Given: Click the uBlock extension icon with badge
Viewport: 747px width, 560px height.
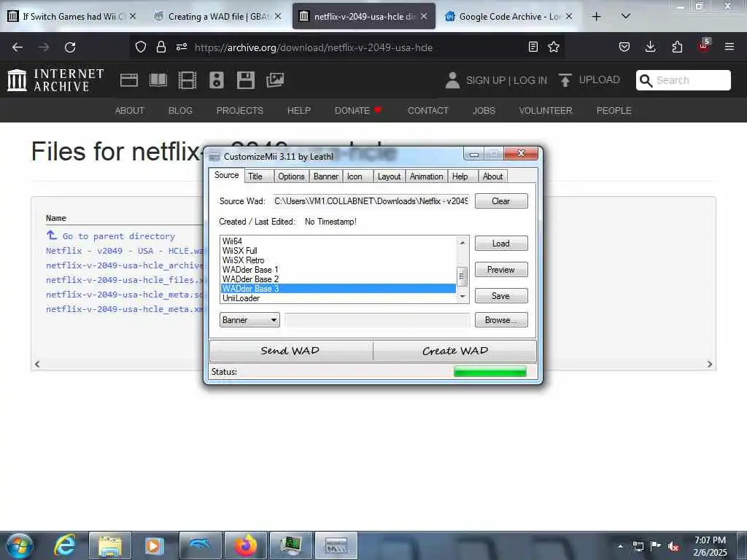Looking at the screenshot, I should click(x=704, y=46).
